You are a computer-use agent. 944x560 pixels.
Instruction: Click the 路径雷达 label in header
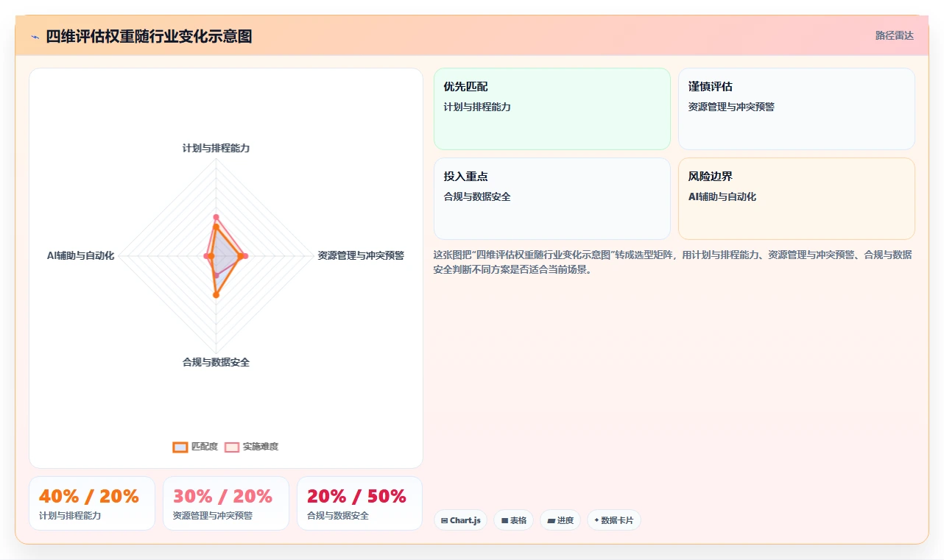[x=895, y=35]
